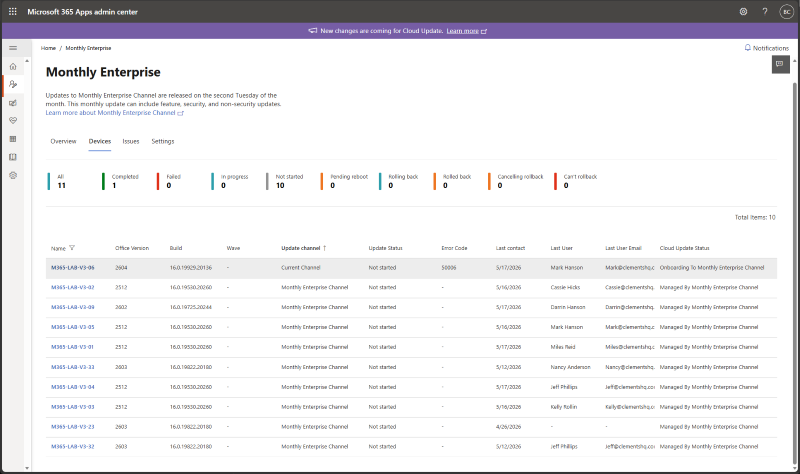Open the Inventory grid icon in sidebar
Image resolution: width=800 pixels, height=474 pixels.
[13, 139]
